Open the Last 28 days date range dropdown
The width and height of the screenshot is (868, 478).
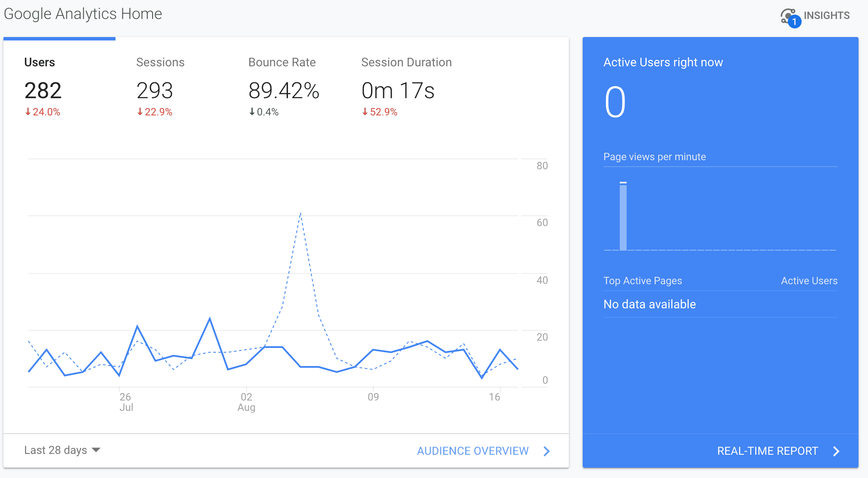coord(62,450)
